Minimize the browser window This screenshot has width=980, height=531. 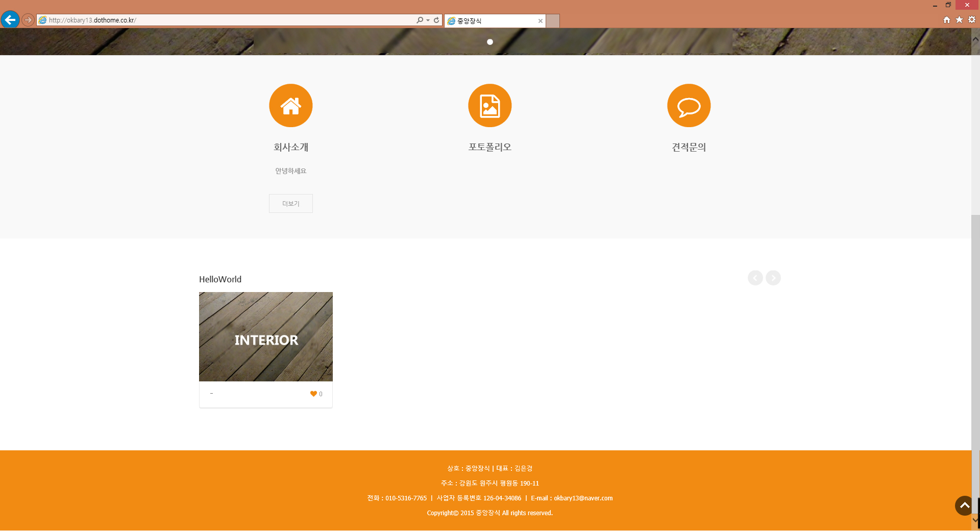pos(935,5)
